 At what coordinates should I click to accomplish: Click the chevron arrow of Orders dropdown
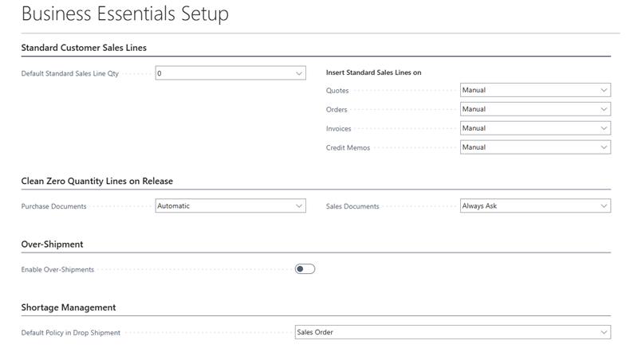(604, 109)
